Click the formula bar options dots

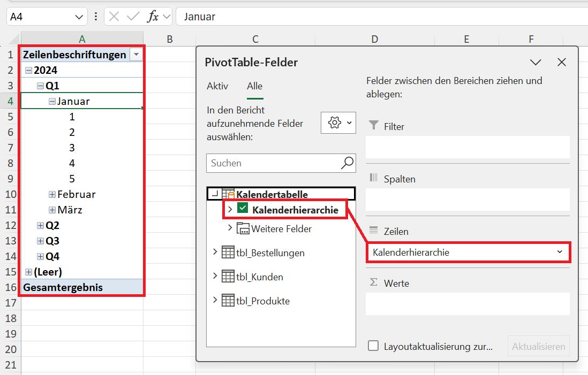pyautogui.click(x=96, y=17)
